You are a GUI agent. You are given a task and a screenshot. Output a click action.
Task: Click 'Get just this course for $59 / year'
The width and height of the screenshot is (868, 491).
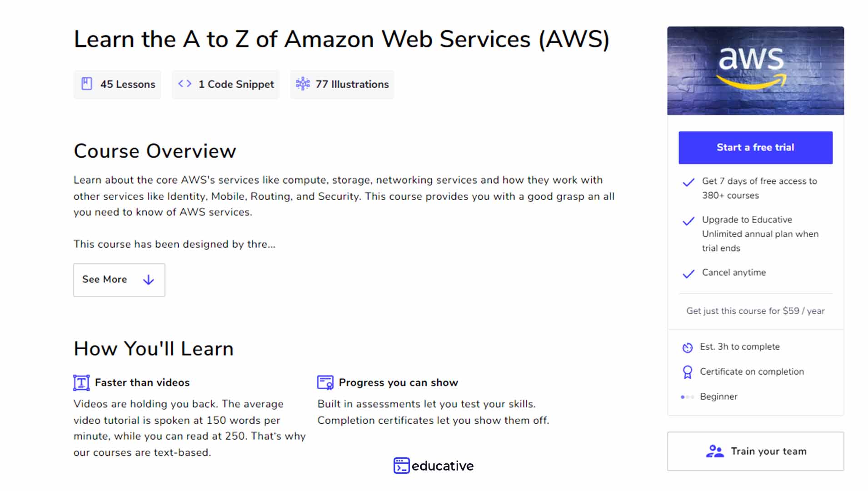click(x=755, y=311)
